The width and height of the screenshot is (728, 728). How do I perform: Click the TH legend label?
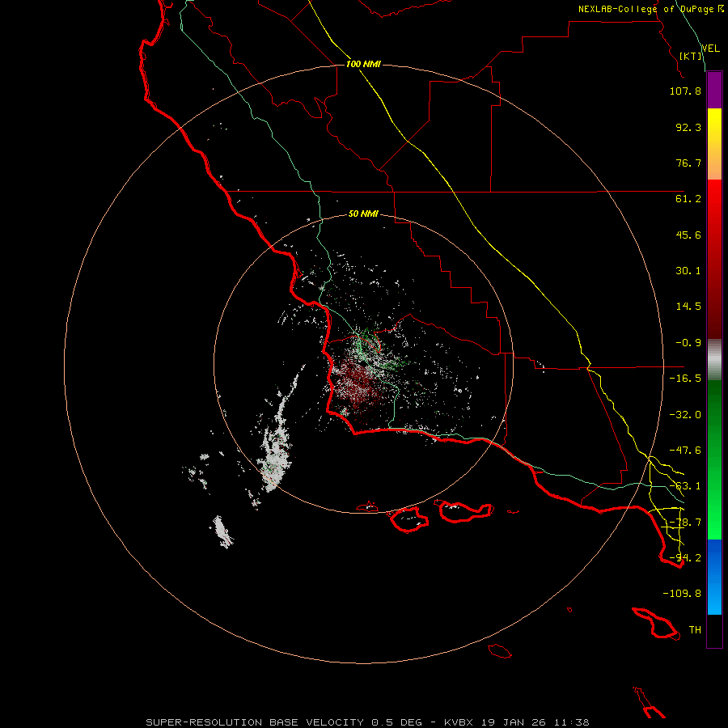[695, 630]
